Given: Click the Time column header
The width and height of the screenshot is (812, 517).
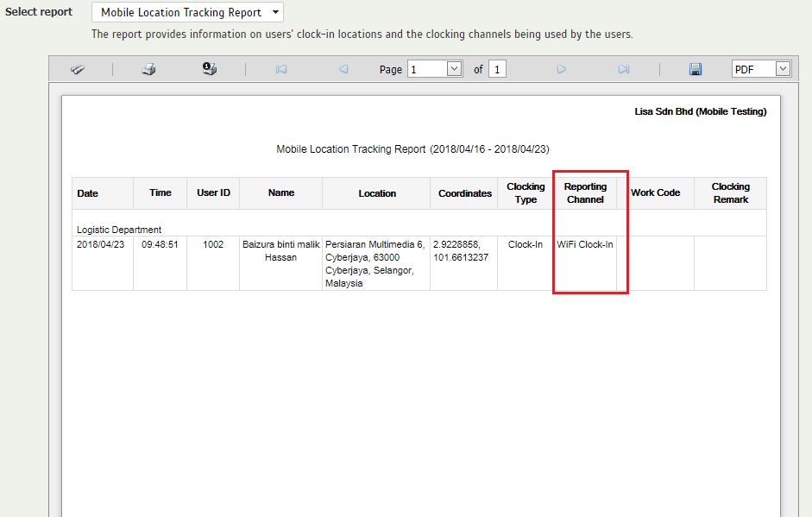Looking at the screenshot, I should [160, 192].
